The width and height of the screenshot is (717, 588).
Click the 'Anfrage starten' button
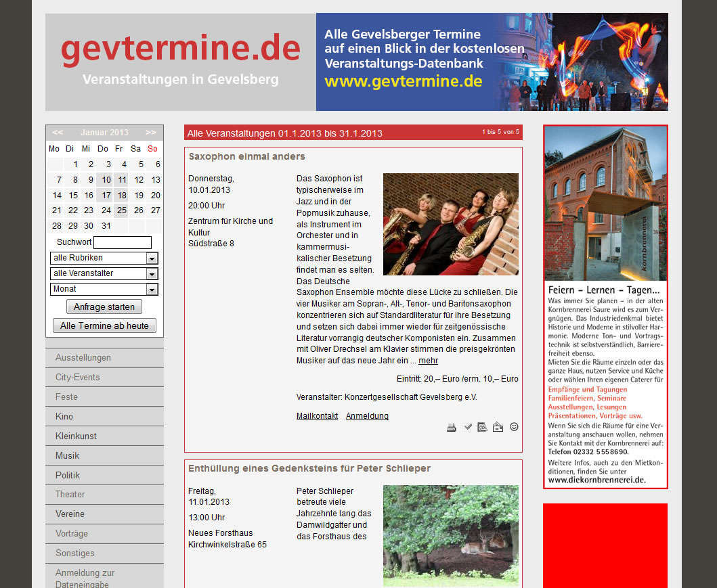point(104,307)
